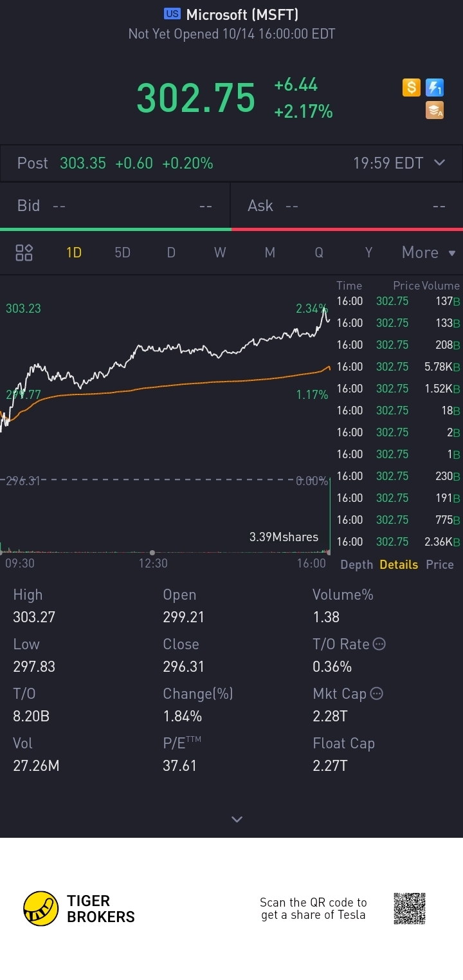Tap the orange dollar sign badge icon

(x=412, y=88)
